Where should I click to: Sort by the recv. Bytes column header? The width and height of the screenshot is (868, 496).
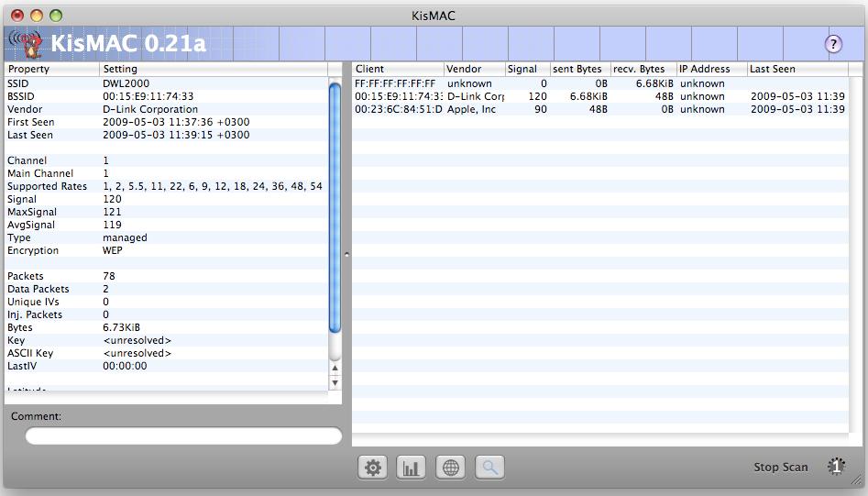(x=643, y=69)
